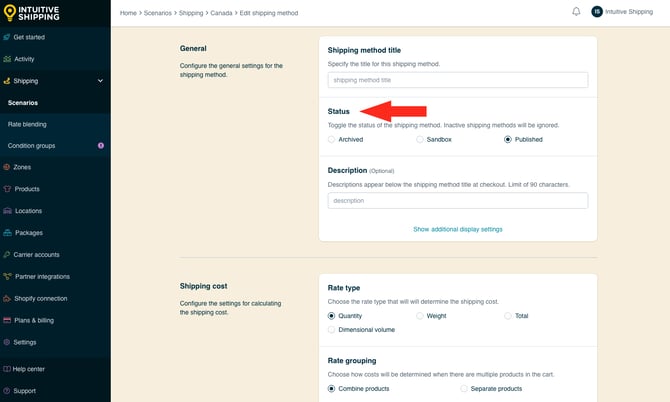This screenshot has height=402, width=670.
Task: Open Rate blending in the sidebar
Action: (27, 124)
